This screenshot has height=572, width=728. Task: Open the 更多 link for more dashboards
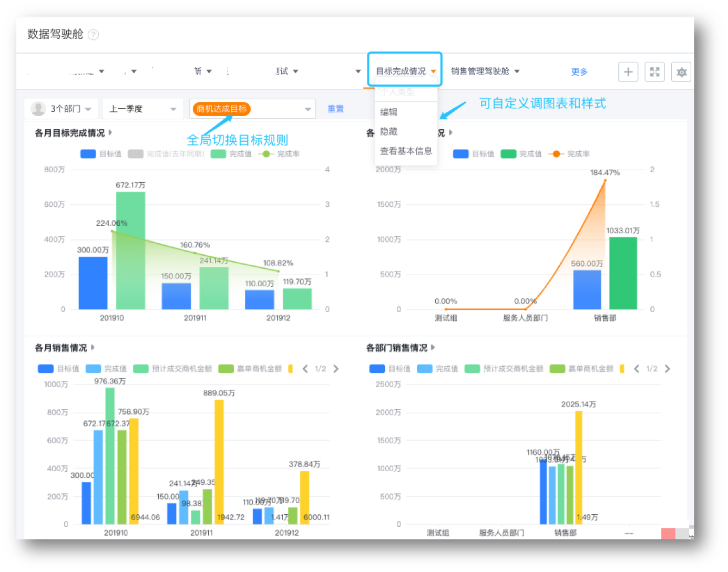point(579,72)
